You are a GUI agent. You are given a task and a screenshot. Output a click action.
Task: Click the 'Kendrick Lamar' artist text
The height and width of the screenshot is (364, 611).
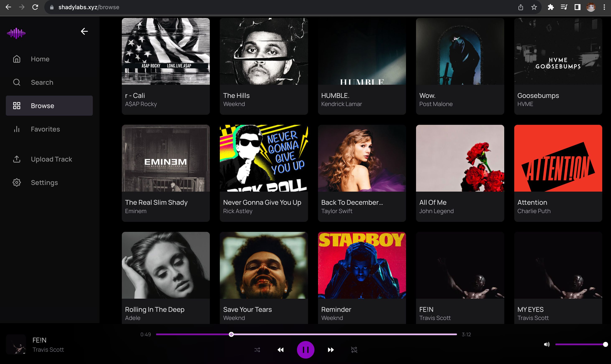tap(342, 104)
